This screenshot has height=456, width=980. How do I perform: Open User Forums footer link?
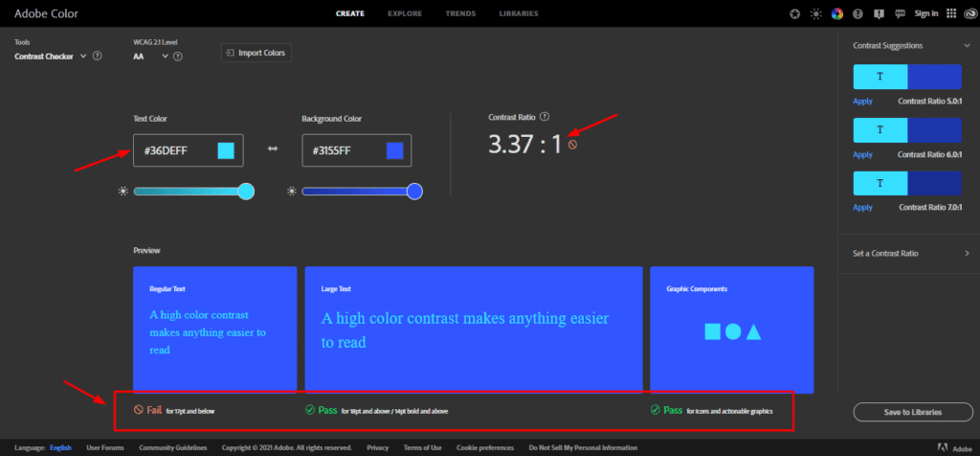click(x=105, y=448)
